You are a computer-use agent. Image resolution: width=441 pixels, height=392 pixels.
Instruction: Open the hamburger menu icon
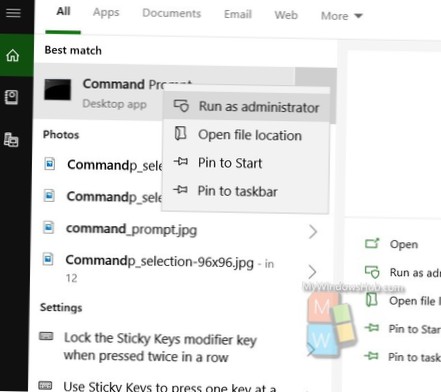[x=13, y=13]
